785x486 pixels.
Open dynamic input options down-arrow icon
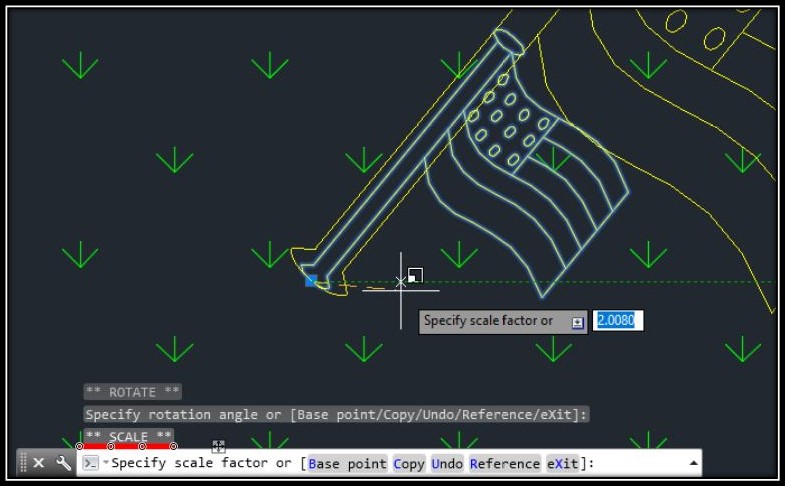577,323
